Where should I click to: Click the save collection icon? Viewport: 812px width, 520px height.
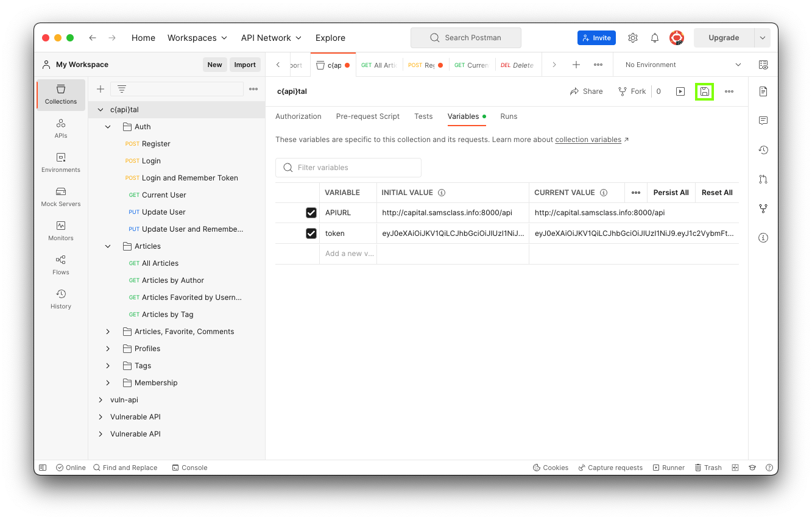tap(704, 91)
